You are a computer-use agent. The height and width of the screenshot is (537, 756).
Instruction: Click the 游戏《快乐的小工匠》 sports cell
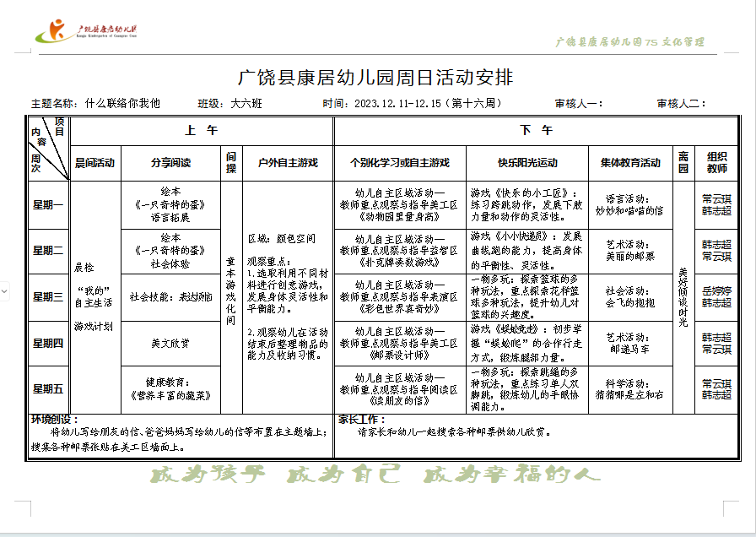527,205
